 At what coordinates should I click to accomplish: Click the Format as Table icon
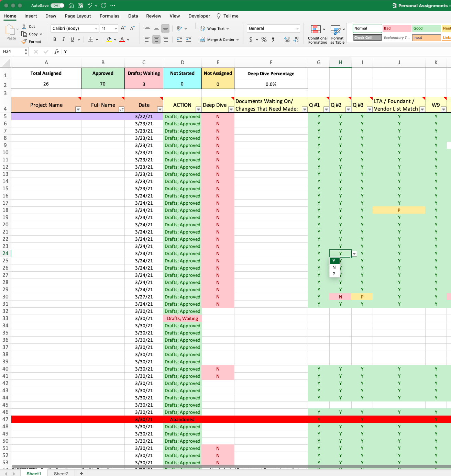[337, 35]
